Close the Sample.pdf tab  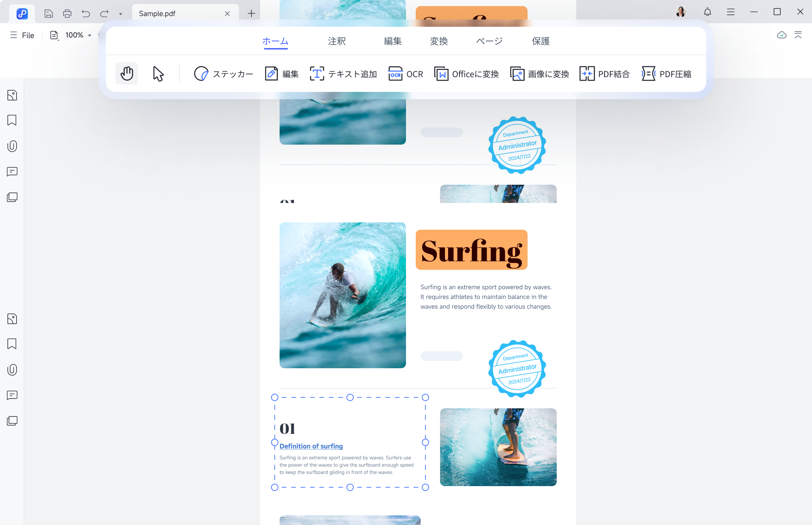point(227,13)
